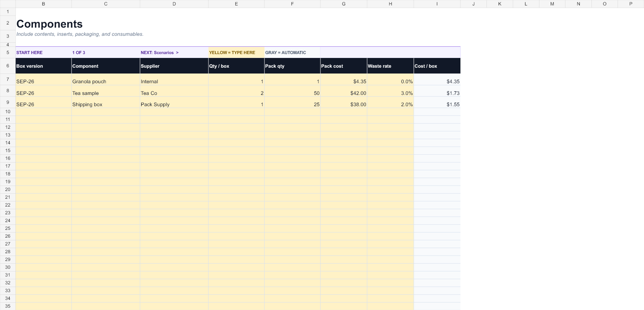Select the '1 OF 3' cell
This screenshot has height=310, width=644.
[106, 53]
